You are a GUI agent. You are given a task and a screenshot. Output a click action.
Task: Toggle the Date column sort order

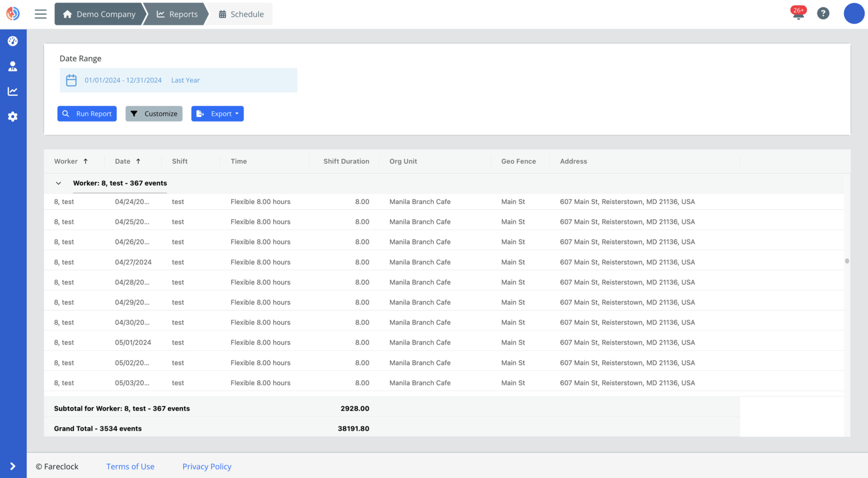pyautogui.click(x=138, y=161)
